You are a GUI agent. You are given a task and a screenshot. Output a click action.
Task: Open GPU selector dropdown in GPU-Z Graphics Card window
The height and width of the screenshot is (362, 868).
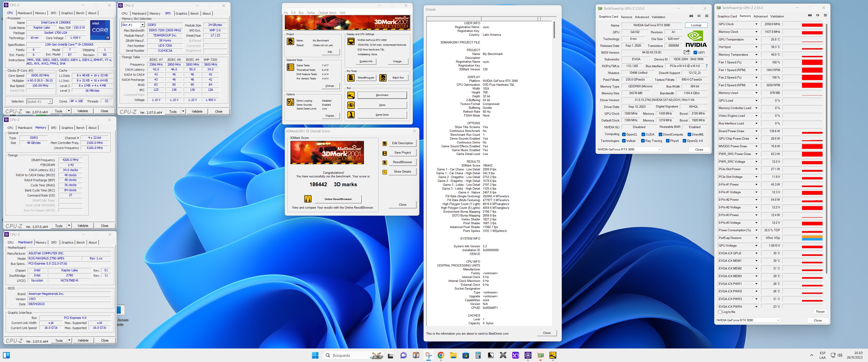[629, 150]
